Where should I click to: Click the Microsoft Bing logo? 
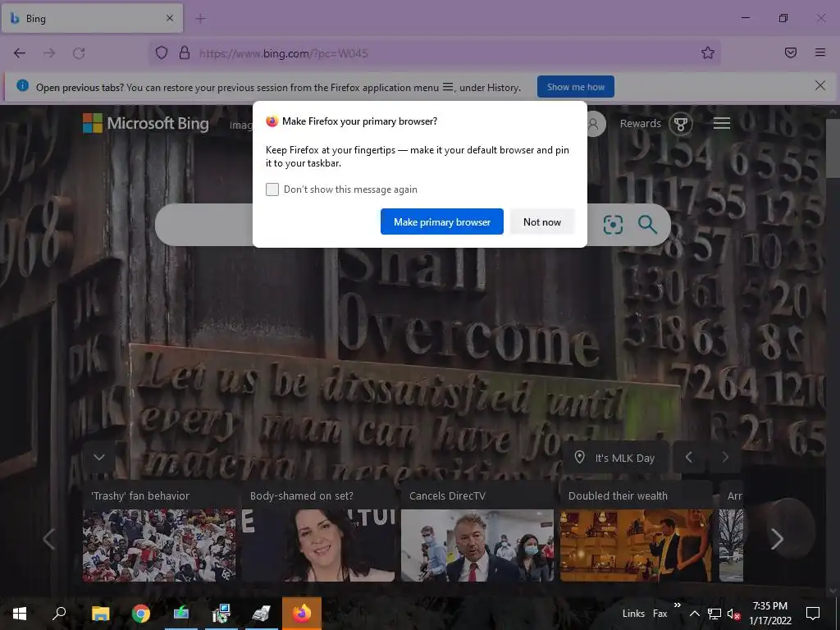click(x=146, y=123)
